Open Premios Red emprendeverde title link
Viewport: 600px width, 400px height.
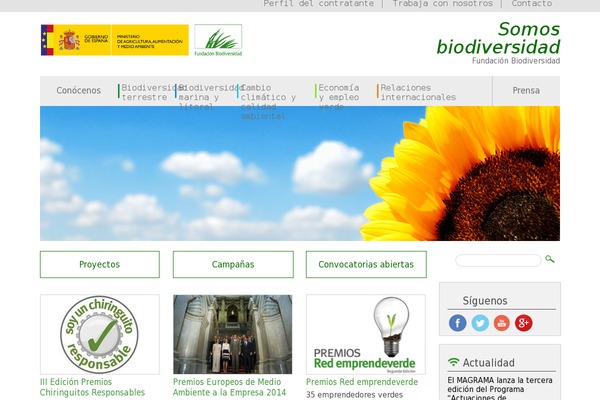pyautogui.click(x=362, y=382)
